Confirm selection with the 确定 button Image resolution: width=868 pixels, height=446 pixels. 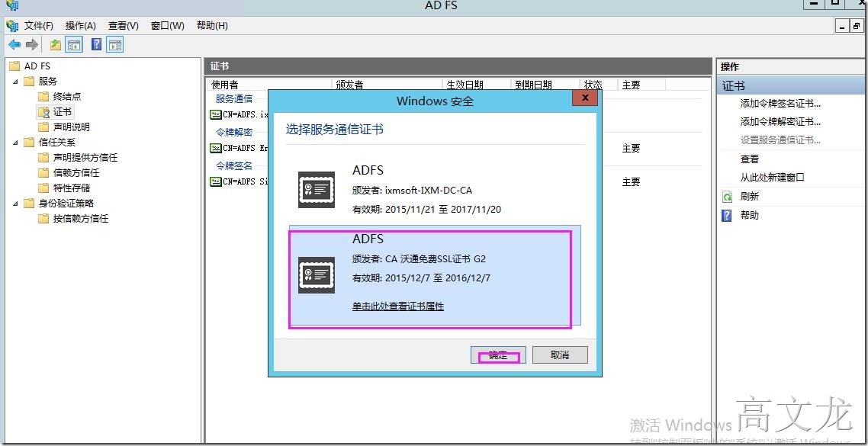click(x=498, y=355)
